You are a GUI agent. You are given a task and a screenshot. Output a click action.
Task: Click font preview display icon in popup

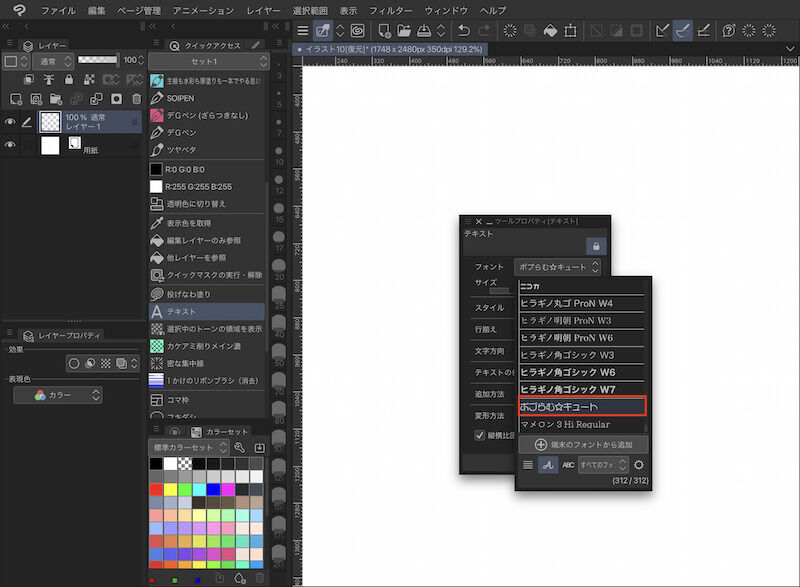pos(548,465)
